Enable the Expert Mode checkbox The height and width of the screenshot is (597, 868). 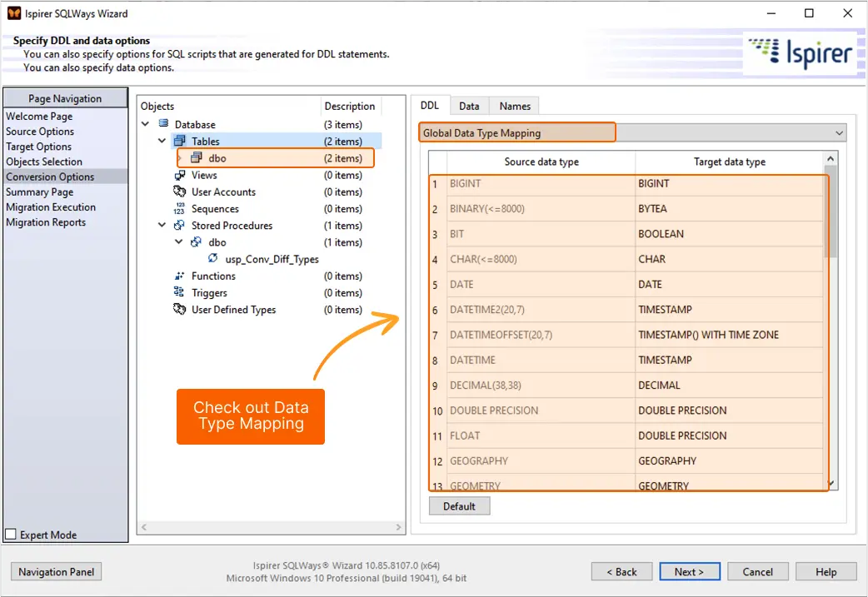coord(11,535)
